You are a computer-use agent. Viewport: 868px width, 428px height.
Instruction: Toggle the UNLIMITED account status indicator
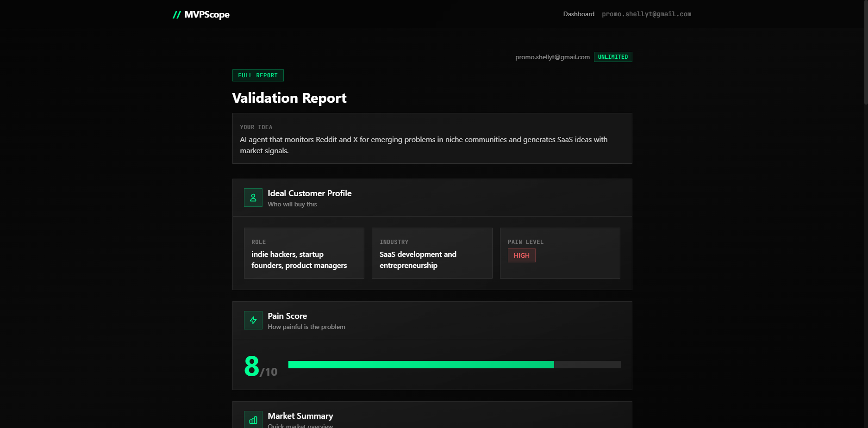click(613, 57)
